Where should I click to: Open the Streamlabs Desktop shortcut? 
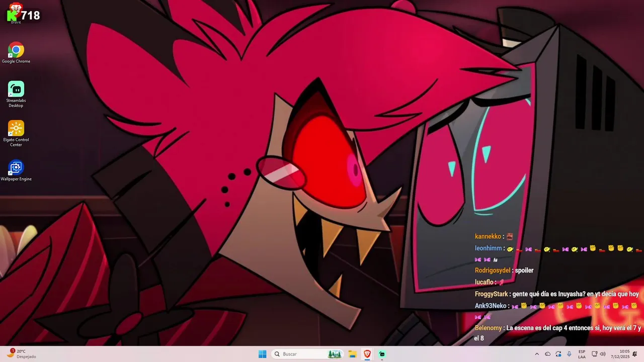[16, 95]
